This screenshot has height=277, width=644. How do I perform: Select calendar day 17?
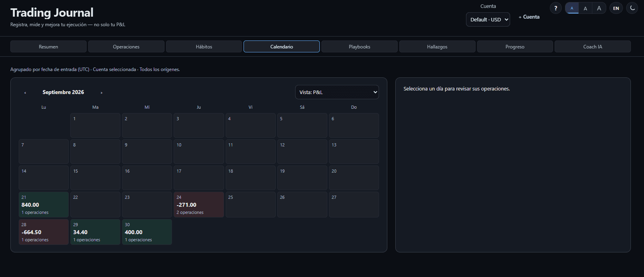pyautogui.click(x=199, y=178)
